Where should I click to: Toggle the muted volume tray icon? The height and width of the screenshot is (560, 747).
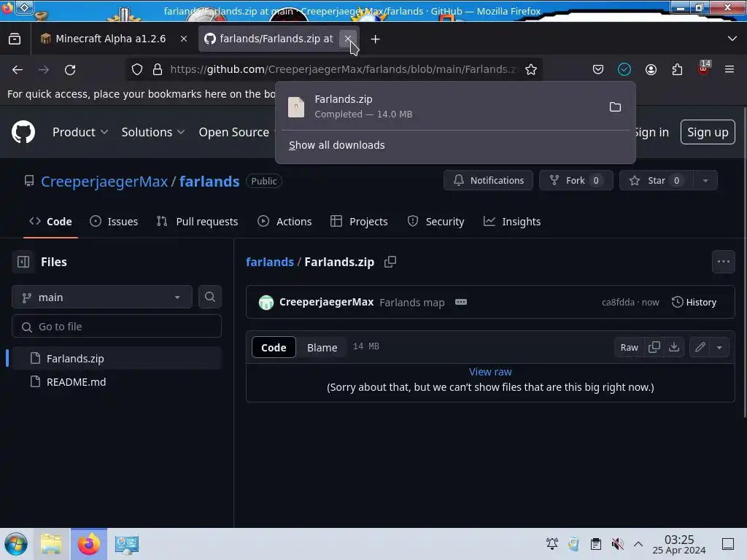click(x=617, y=544)
